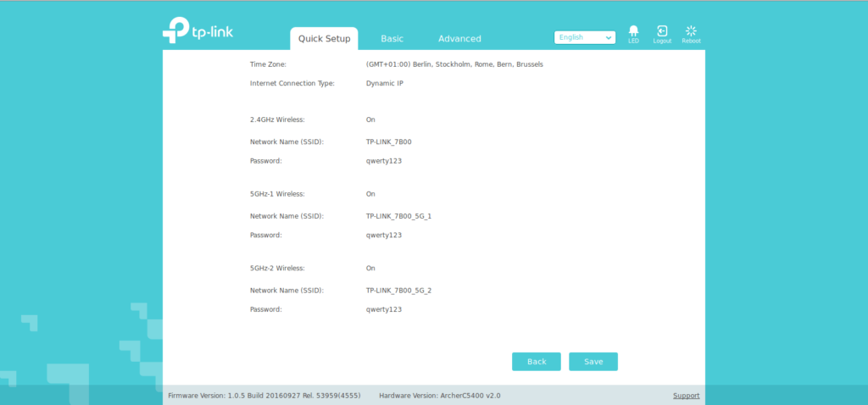Click the tp-link logo
The height and width of the screenshot is (405, 868).
coord(198,31)
